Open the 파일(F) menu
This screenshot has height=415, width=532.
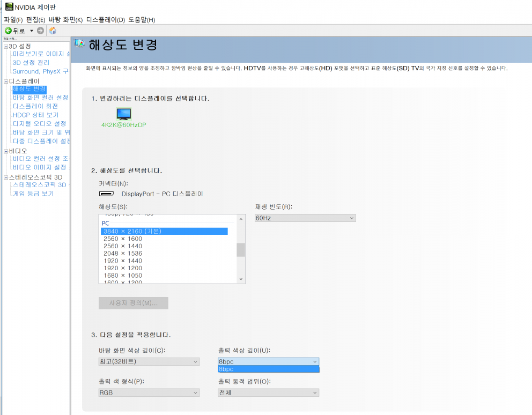click(13, 20)
